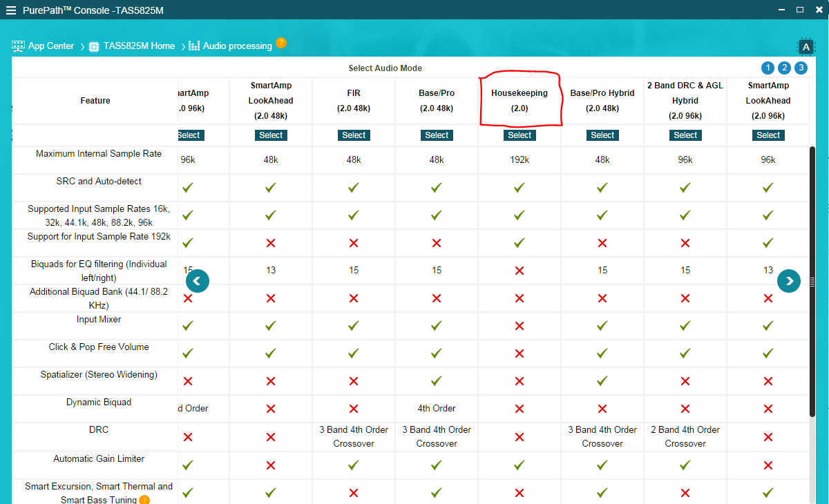Click Click & Pop Free Volume label
The height and width of the screenshot is (504, 829).
click(99, 347)
